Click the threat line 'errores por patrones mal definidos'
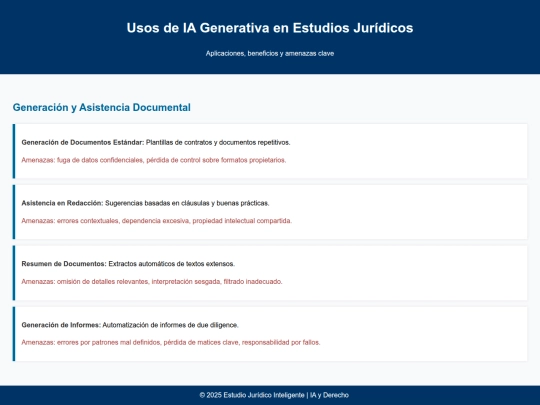Image resolution: width=540 pixels, height=405 pixels. [171, 343]
